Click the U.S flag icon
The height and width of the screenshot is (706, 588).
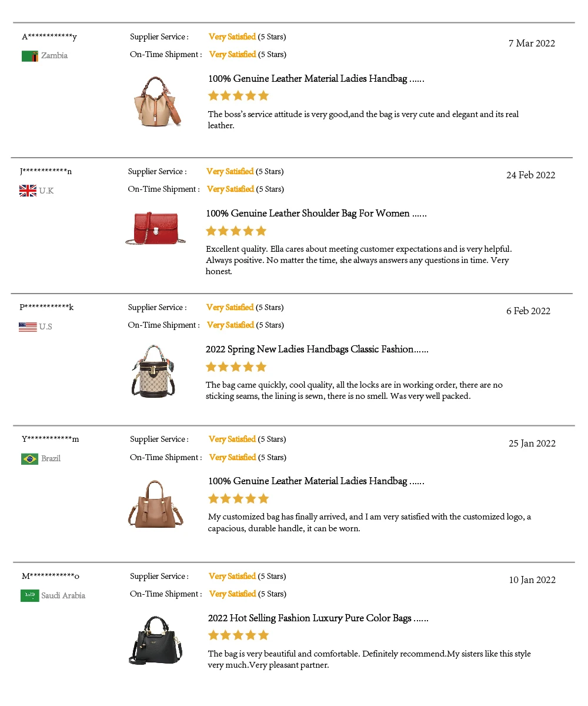(x=28, y=327)
